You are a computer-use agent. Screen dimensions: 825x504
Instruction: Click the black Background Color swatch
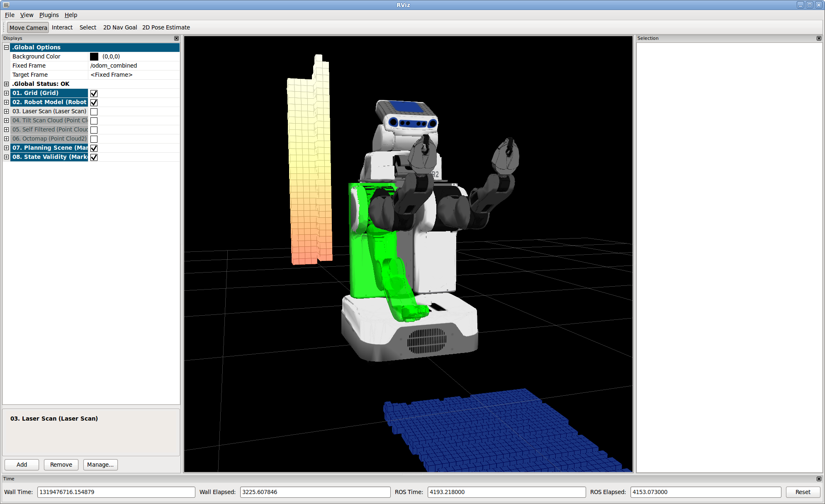(x=94, y=56)
